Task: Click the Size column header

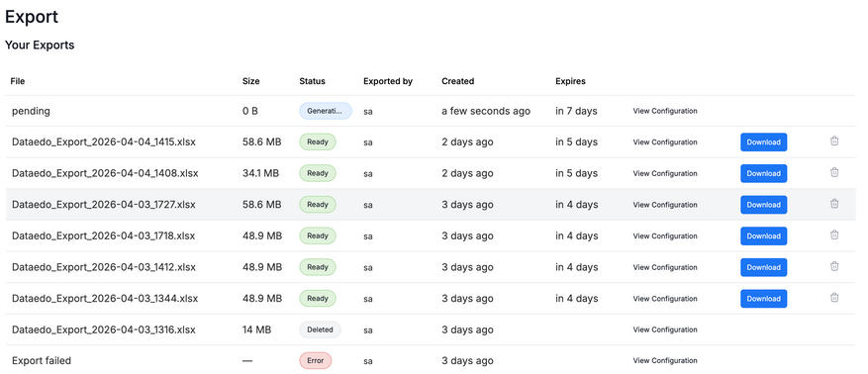Action: click(x=250, y=81)
